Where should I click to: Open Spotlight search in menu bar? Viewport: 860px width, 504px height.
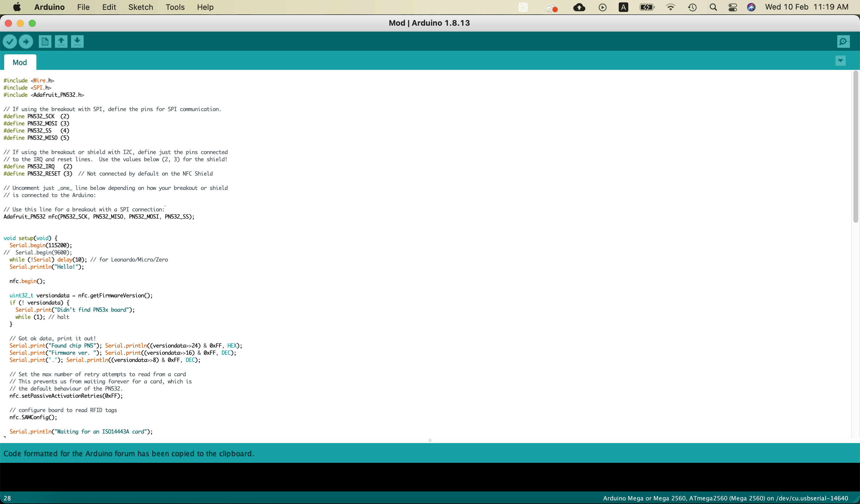[713, 7]
